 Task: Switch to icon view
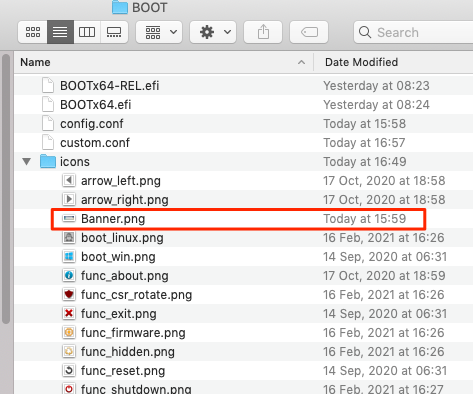(33, 32)
